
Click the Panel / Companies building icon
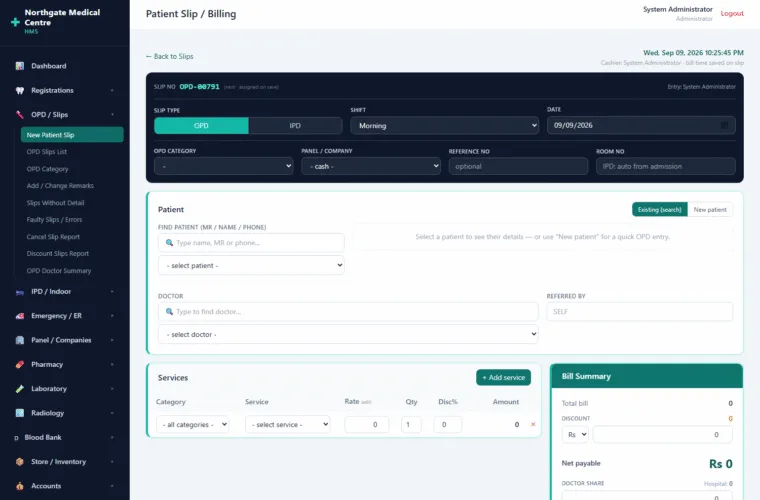click(19, 340)
